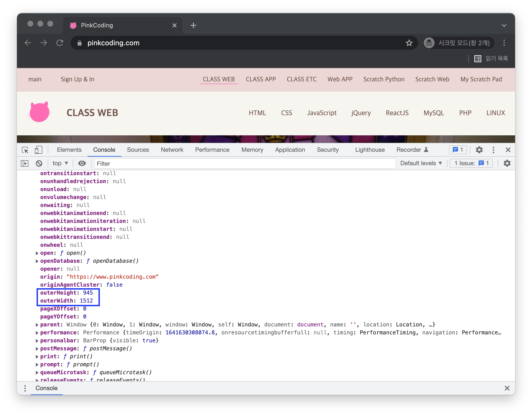This screenshot has height=416, width=532.
Task: Open the top JavaScript context dropdown
Action: (60, 163)
